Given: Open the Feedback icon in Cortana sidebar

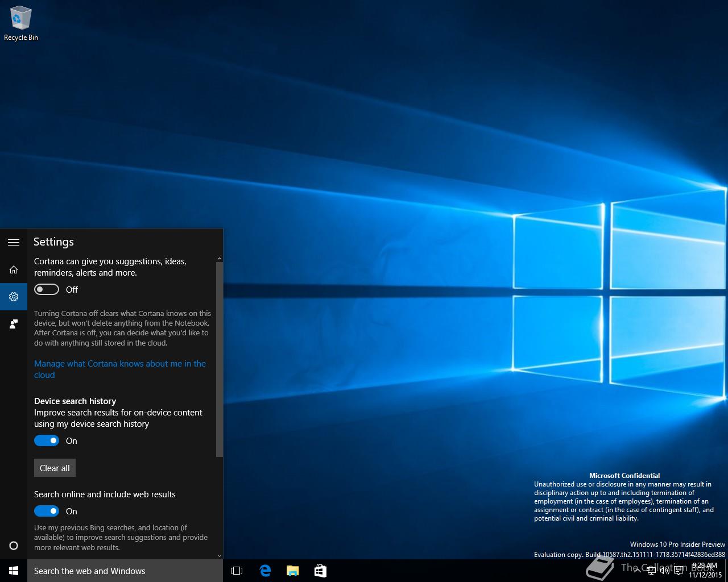Looking at the screenshot, I should tap(14, 324).
